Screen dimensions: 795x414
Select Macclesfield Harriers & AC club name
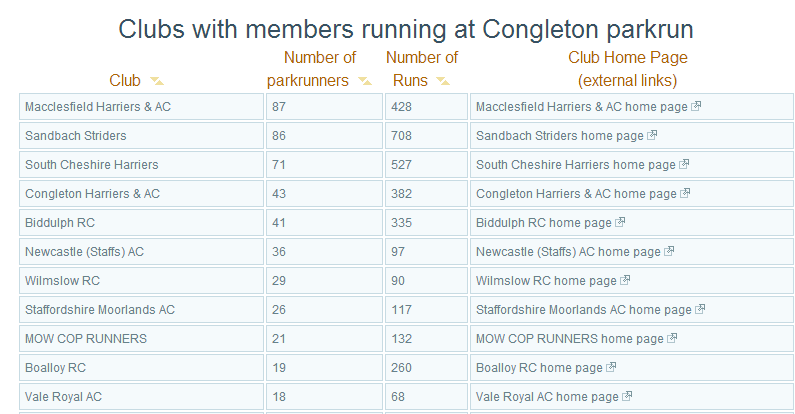[x=98, y=107]
